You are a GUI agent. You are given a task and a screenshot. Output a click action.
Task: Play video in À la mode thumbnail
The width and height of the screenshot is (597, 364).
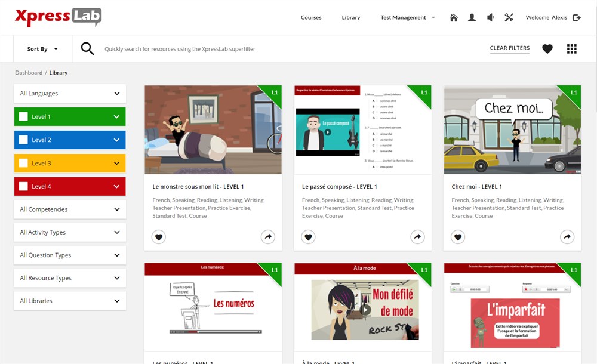point(365,310)
